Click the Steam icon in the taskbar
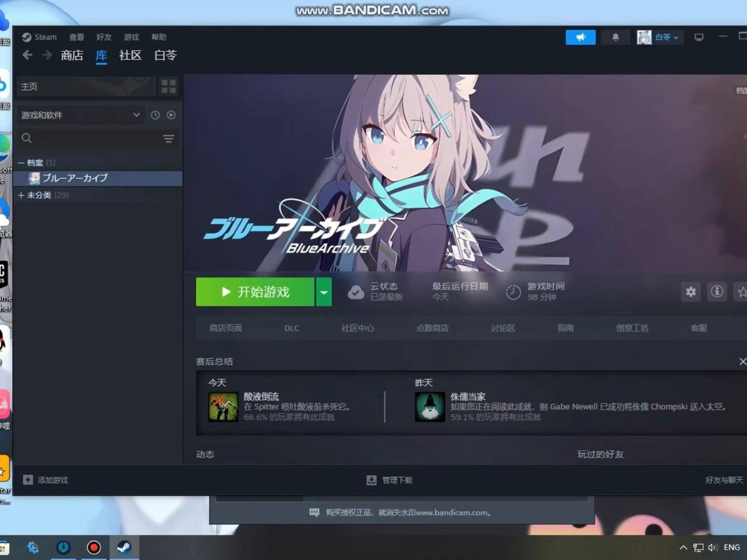This screenshot has width=747, height=560. point(124,548)
